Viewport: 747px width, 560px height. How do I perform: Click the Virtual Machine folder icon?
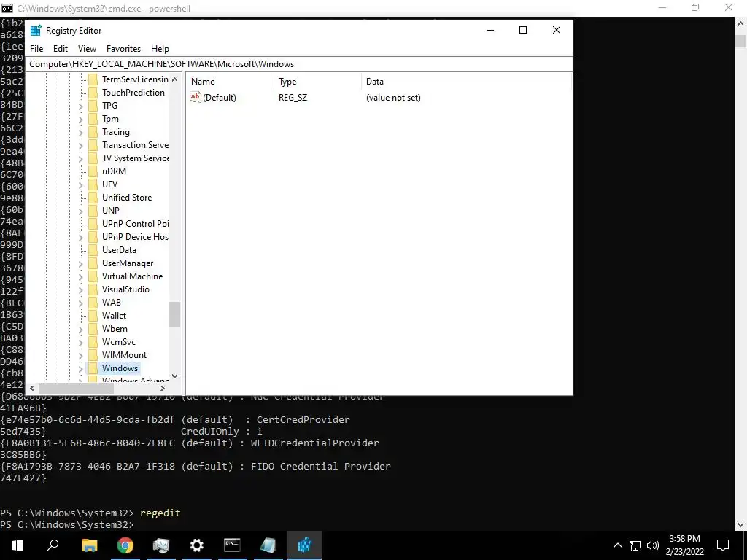tap(93, 276)
